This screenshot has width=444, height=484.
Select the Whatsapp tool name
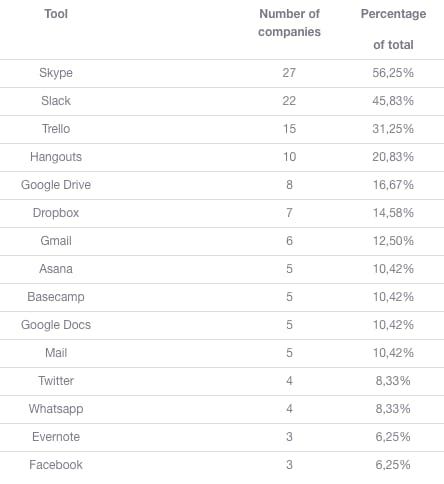click(x=56, y=409)
